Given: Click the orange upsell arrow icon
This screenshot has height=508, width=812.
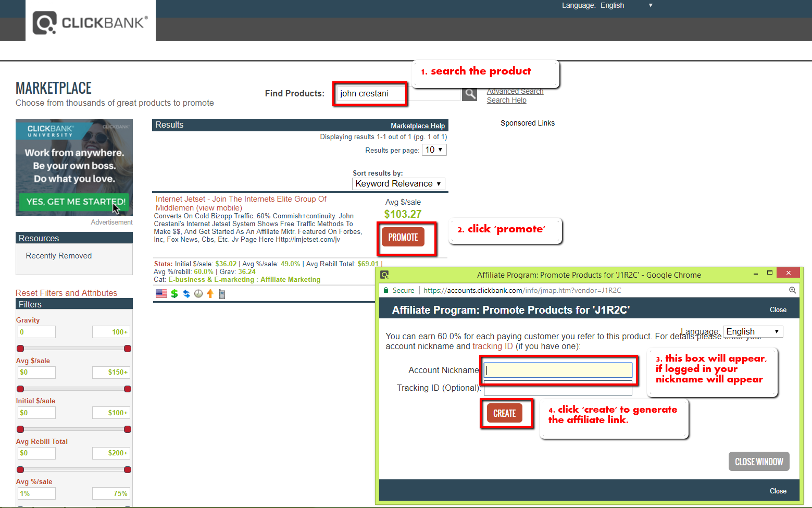Looking at the screenshot, I should (x=210, y=294).
